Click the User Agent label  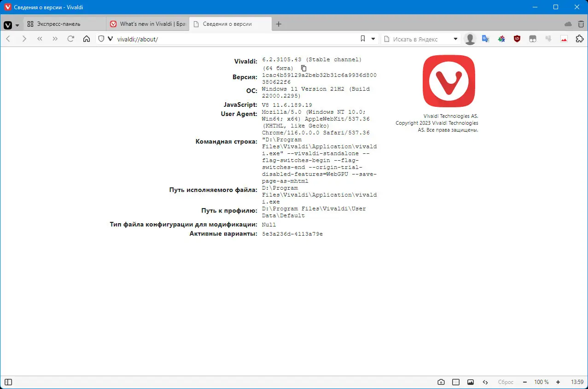pos(239,114)
